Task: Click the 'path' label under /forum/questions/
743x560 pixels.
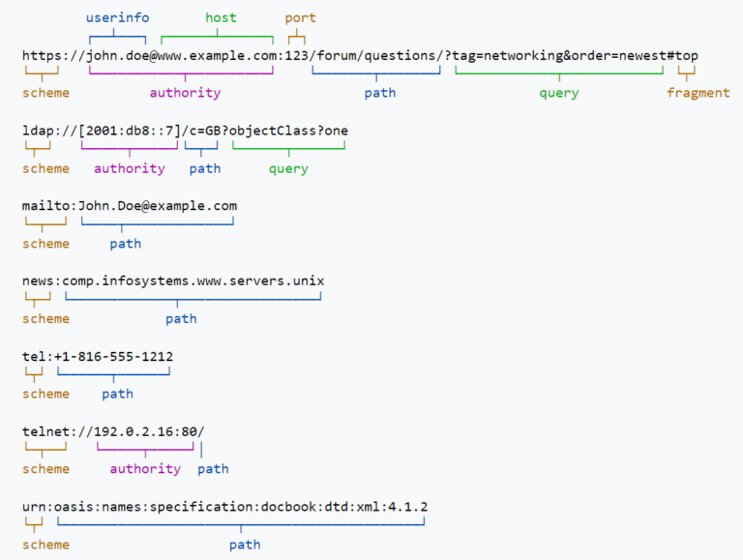Action: click(380, 93)
